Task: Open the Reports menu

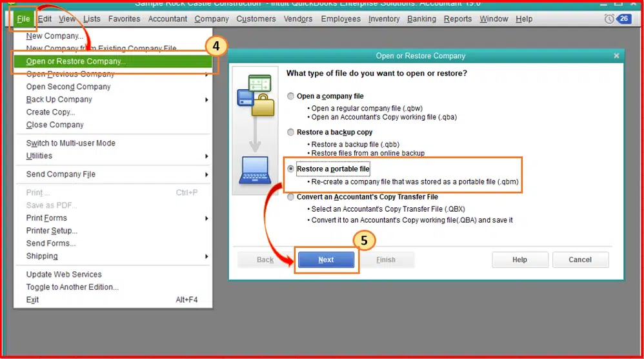Action: coord(458,19)
